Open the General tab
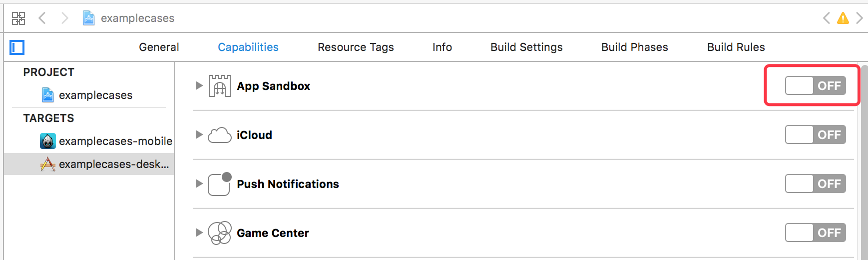The image size is (868, 260). 159,47
